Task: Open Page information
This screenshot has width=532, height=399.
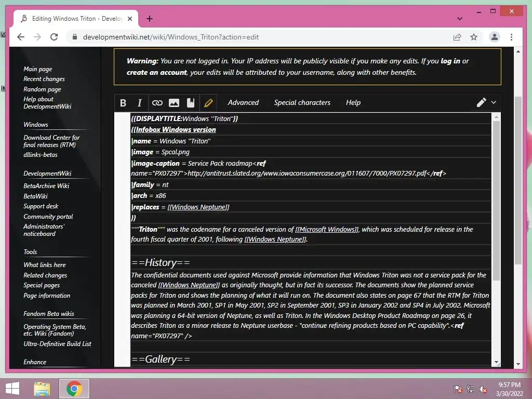Action: pos(47,296)
